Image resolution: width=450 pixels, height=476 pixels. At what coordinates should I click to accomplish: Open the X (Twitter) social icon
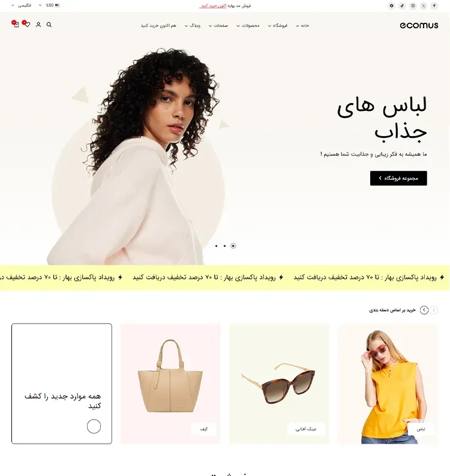(x=424, y=5)
